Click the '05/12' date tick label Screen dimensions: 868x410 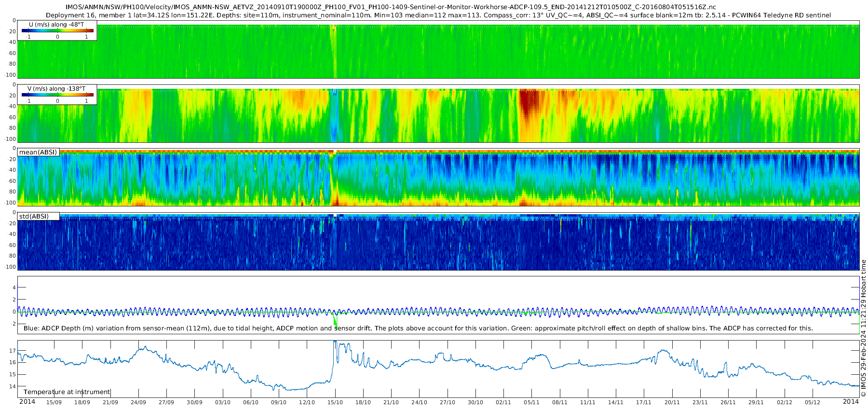(x=813, y=402)
